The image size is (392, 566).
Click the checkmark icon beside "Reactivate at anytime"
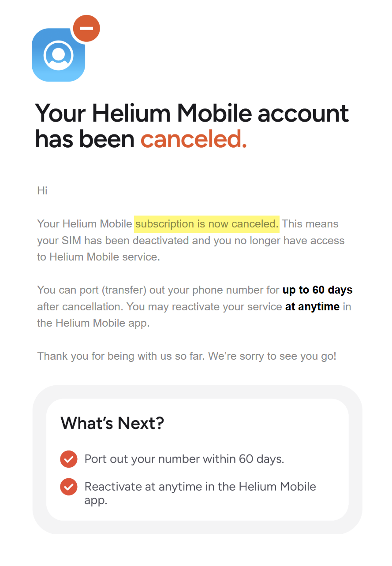[68, 487]
